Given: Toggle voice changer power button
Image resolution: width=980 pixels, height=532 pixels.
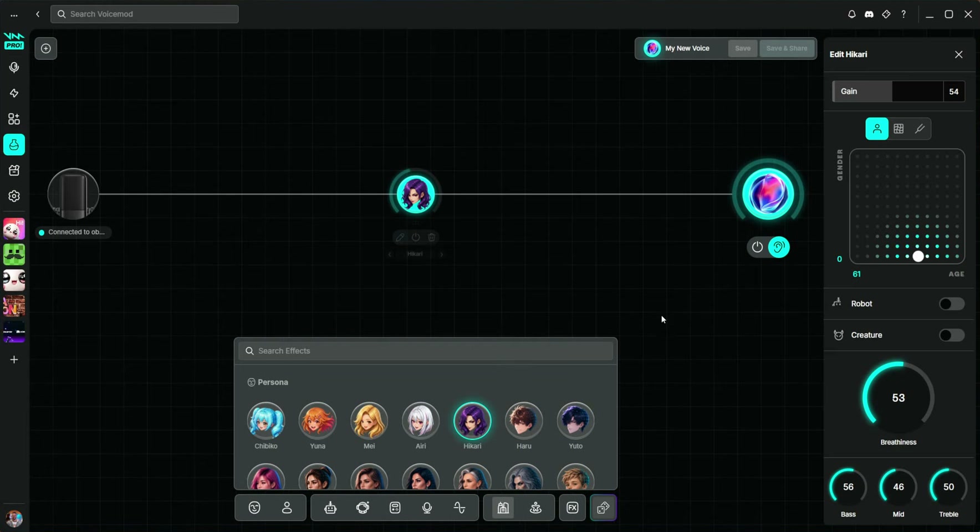Looking at the screenshot, I should pos(757,247).
